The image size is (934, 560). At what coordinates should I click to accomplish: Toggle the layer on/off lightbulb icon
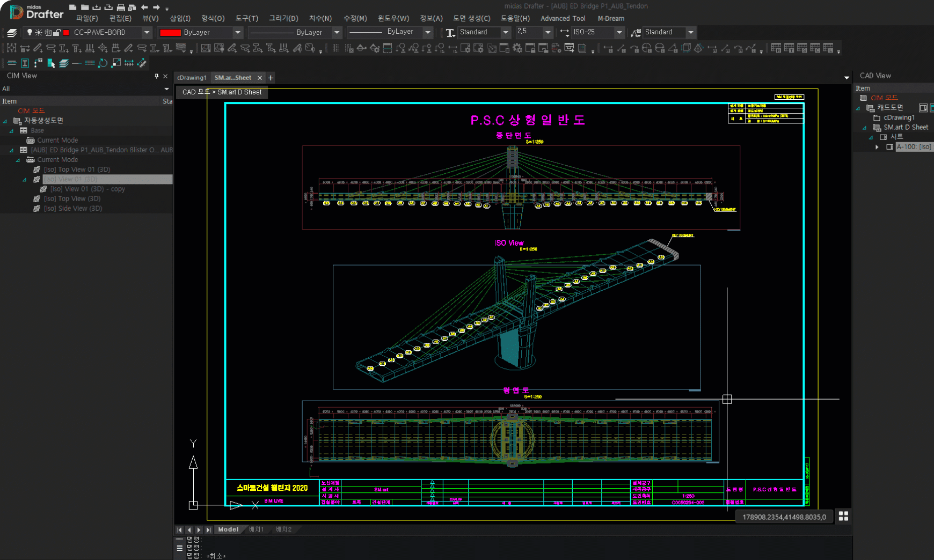(30, 33)
